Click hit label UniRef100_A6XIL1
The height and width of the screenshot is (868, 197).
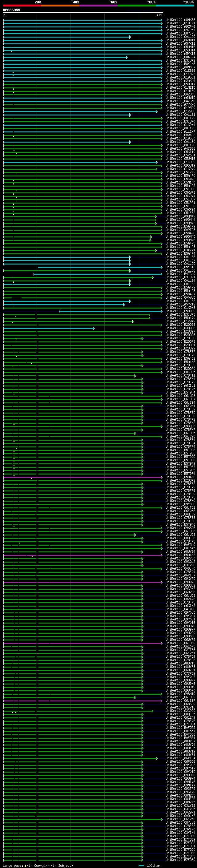[x=180, y=386]
